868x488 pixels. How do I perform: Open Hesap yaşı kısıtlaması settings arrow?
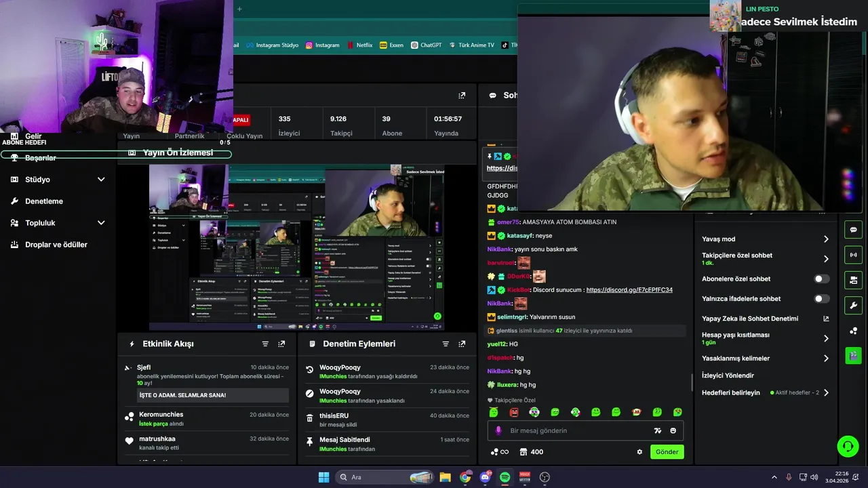point(826,338)
